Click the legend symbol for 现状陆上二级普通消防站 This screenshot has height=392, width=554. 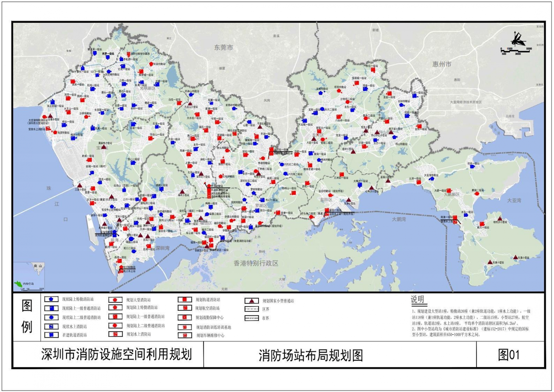(51, 317)
